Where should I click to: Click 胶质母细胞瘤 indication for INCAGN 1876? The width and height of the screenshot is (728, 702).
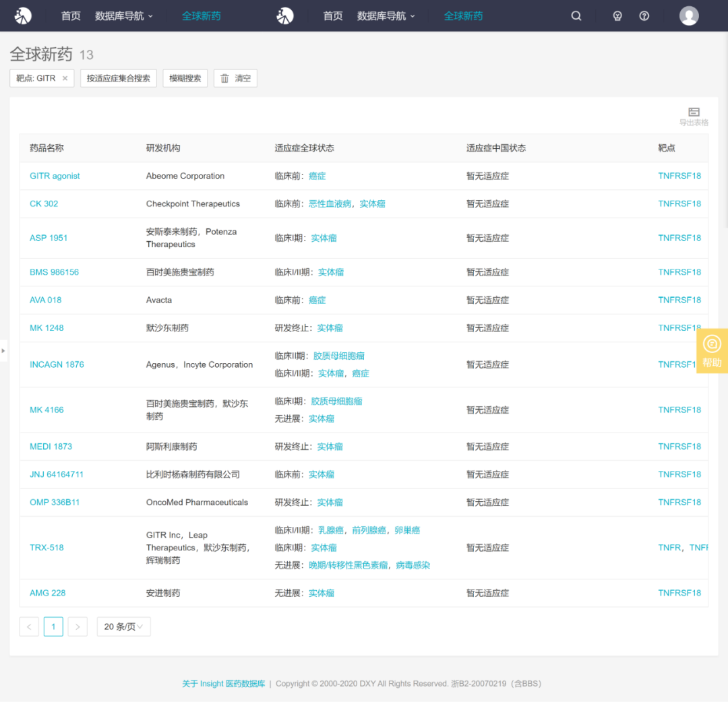point(339,356)
